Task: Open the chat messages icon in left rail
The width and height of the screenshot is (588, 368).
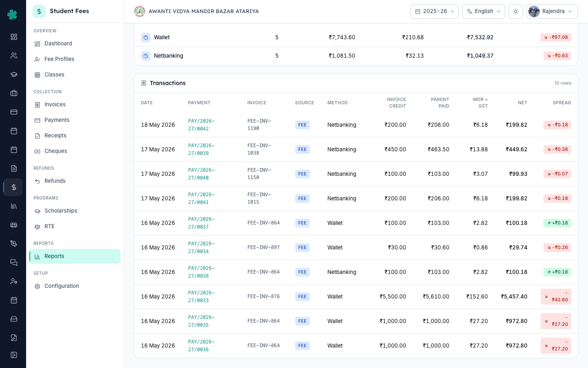Action: pos(14,263)
